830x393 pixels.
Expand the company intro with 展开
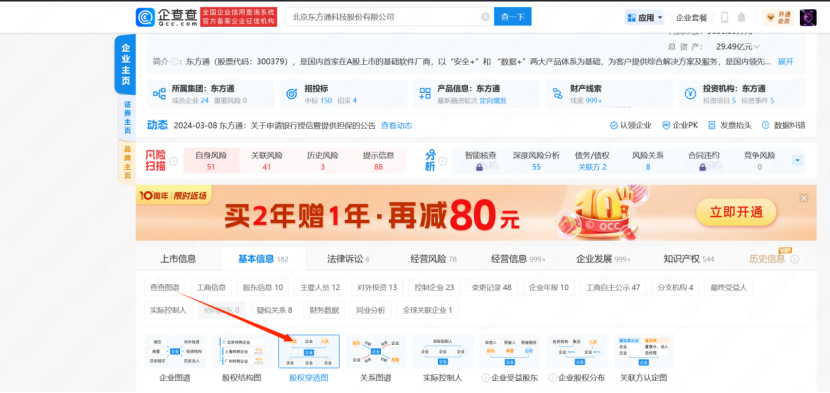click(786, 61)
